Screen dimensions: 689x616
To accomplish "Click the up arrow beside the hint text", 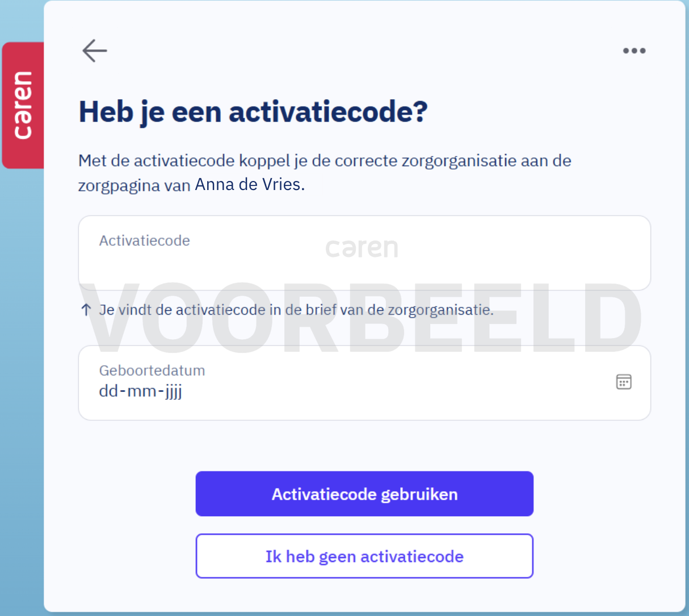I will [86, 310].
